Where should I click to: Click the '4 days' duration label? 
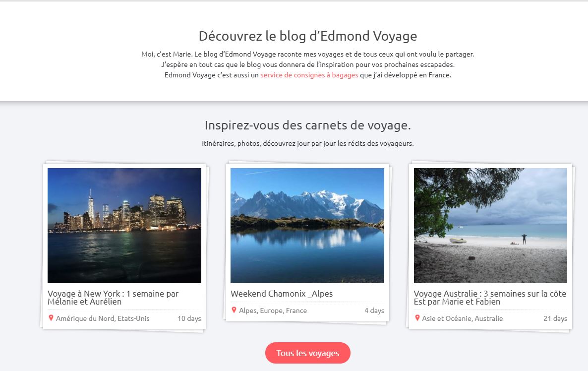click(x=374, y=310)
